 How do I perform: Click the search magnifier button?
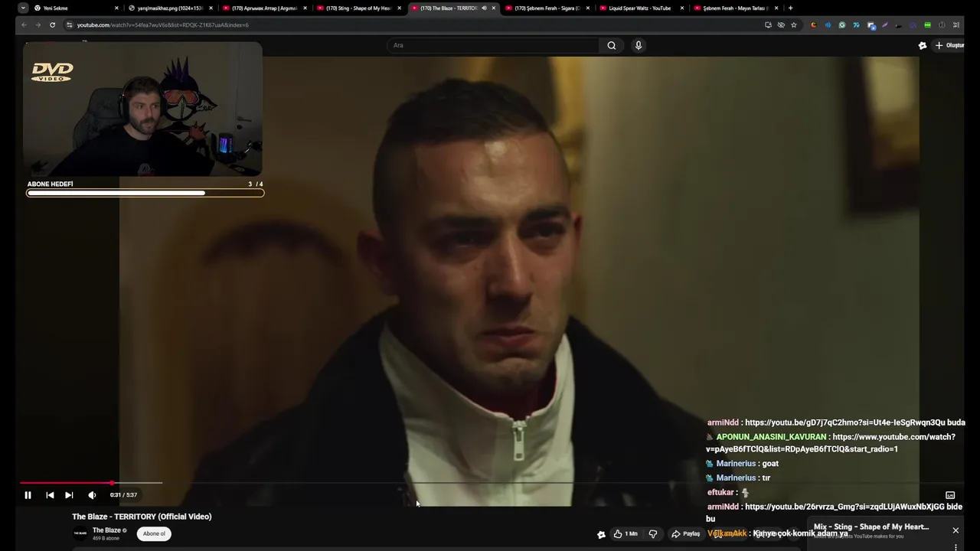(612, 45)
